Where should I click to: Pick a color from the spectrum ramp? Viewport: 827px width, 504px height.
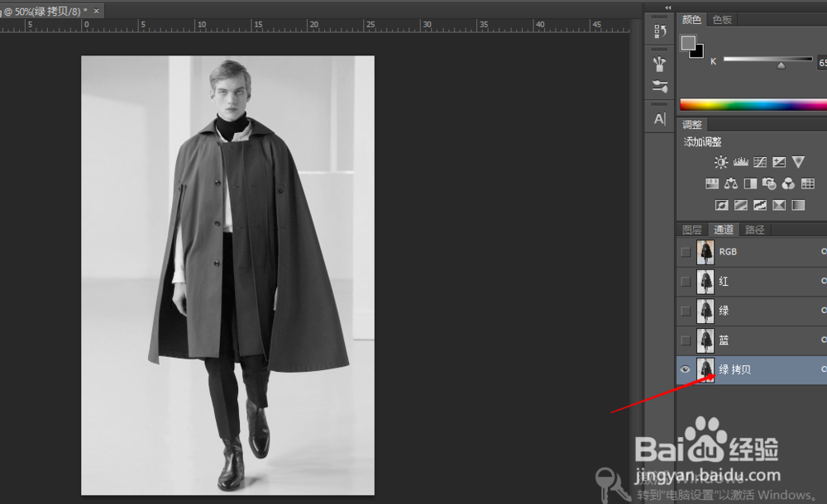coord(753,104)
